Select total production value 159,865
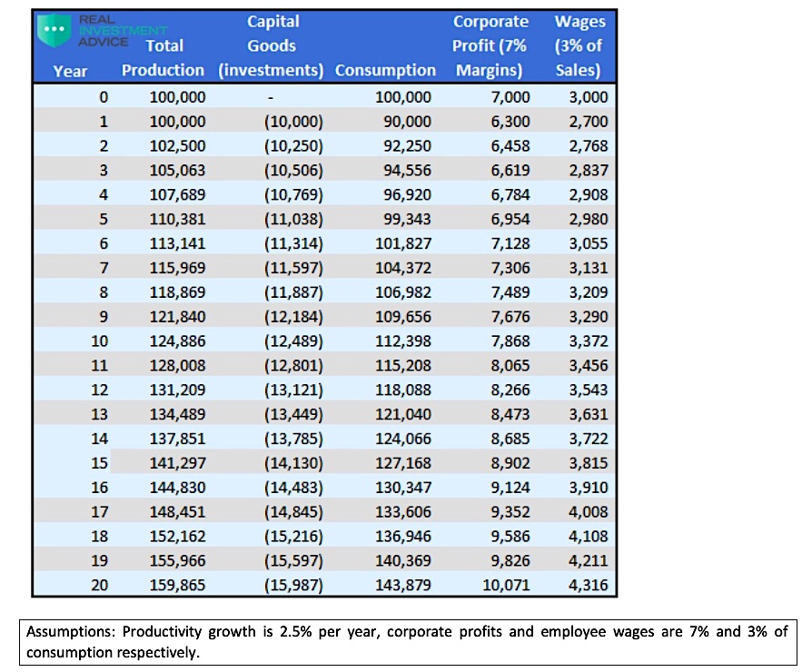The width and height of the screenshot is (812, 672). coord(177,585)
